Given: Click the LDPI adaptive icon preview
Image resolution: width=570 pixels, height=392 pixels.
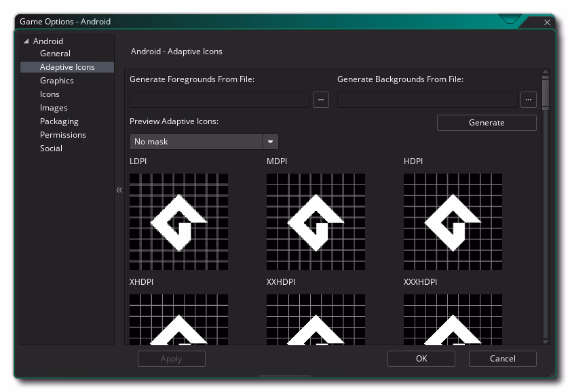Looking at the screenshot, I should (x=178, y=222).
